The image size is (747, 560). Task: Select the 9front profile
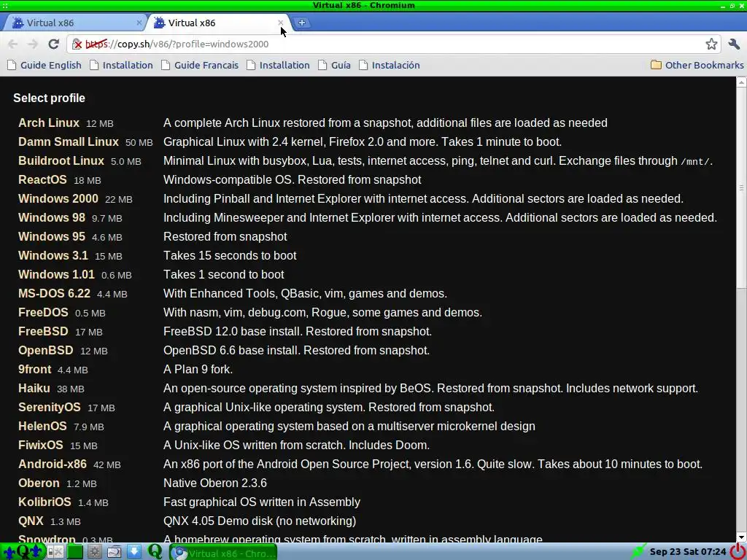coord(34,370)
